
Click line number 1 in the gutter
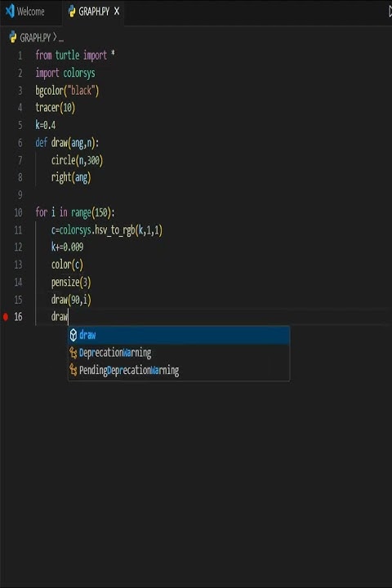[x=20, y=56]
